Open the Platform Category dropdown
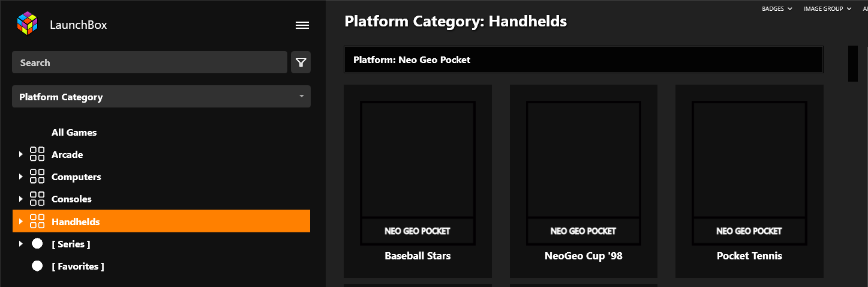868x287 pixels. (x=161, y=97)
